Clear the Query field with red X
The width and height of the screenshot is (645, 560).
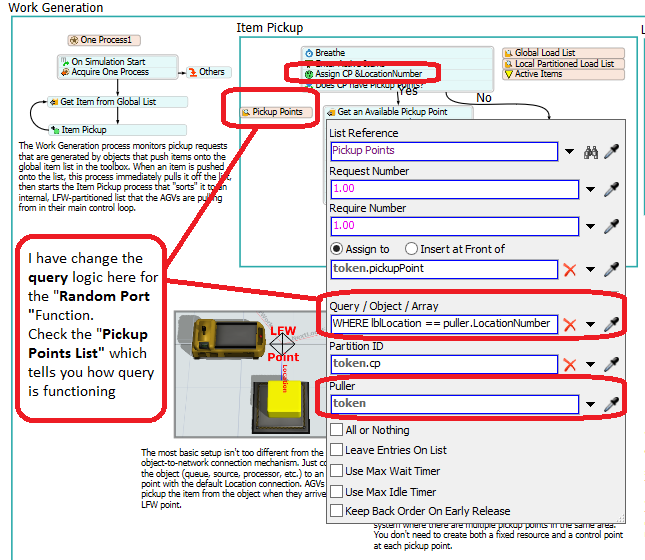pos(570,324)
